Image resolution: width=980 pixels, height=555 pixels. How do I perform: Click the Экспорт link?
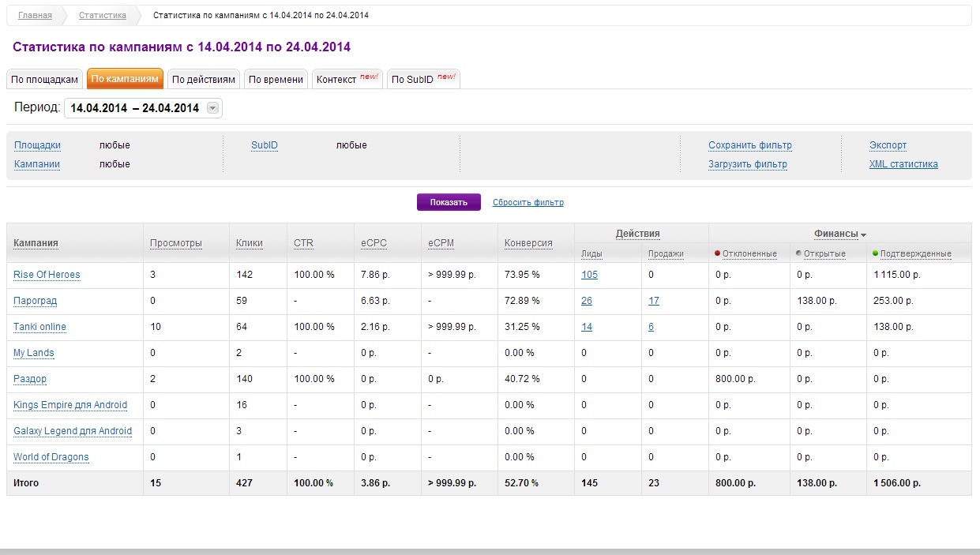click(x=888, y=145)
